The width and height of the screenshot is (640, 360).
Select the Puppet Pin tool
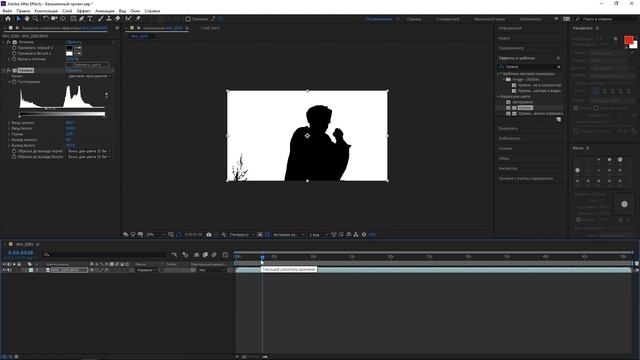point(138,19)
